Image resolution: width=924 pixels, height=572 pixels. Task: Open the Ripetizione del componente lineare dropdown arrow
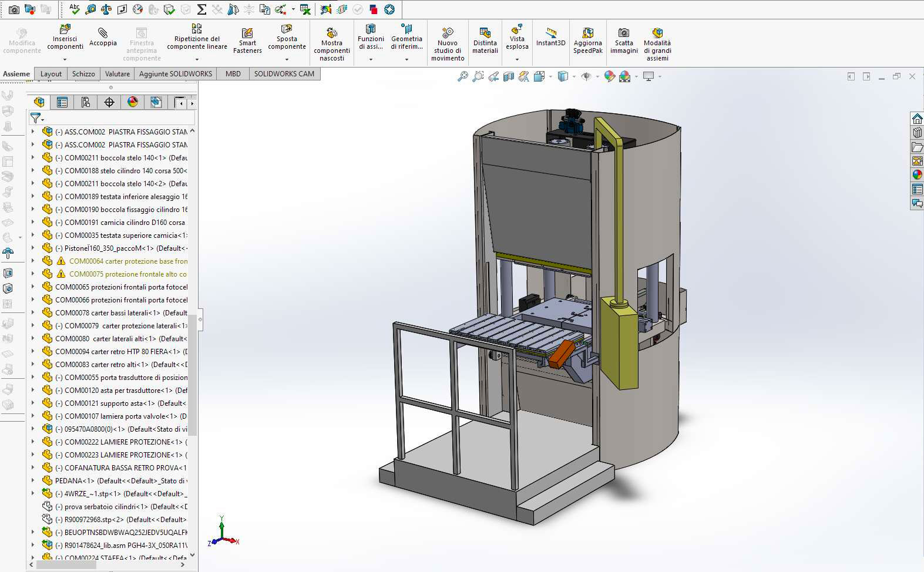[x=197, y=59]
